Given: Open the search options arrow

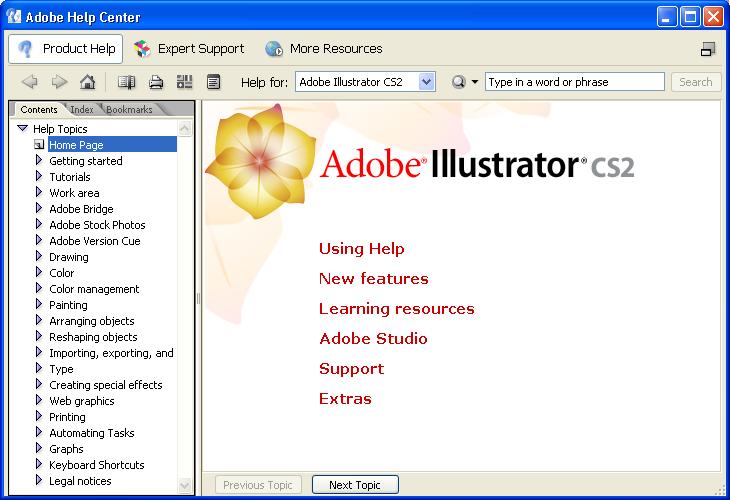Looking at the screenshot, I should coord(474,82).
